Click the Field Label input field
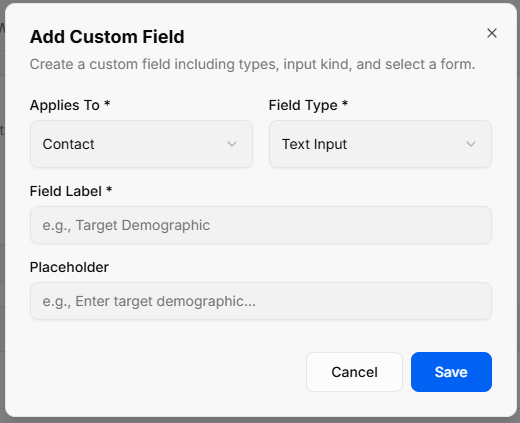This screenshot has width=520, height=423. click(261, 225)
